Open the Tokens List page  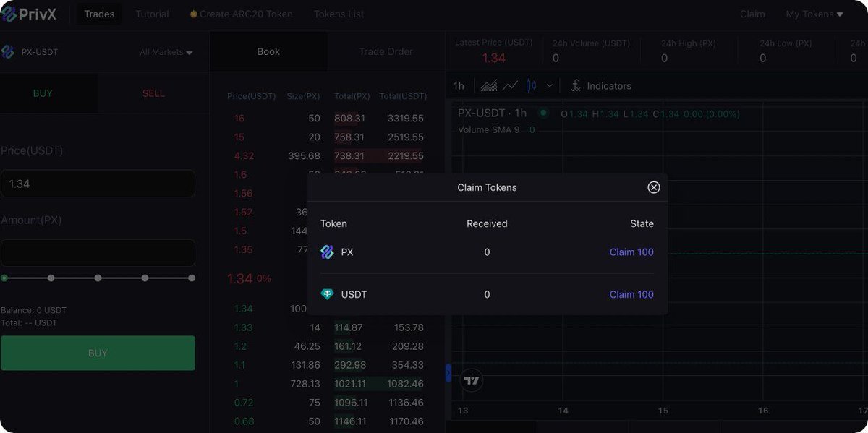coord(339,14)
